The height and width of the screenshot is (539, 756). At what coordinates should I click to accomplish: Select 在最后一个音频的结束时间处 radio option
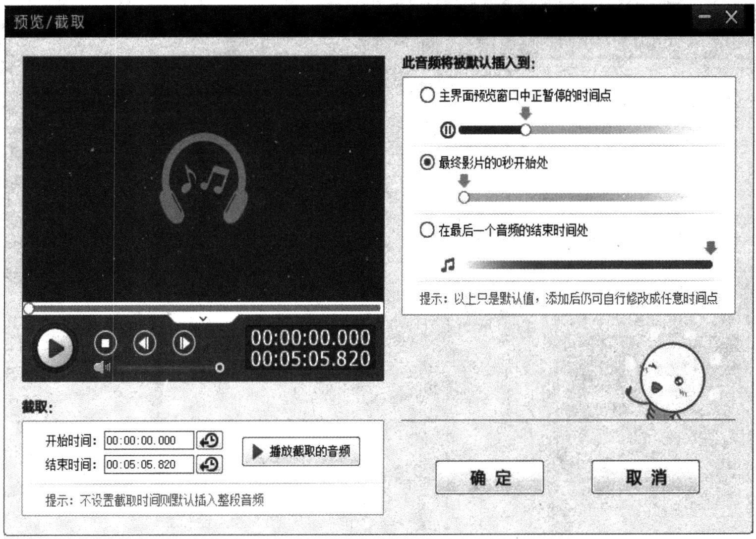tap(427, 230)
